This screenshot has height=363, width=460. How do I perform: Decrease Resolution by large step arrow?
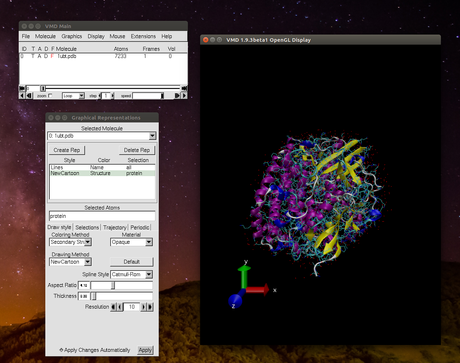pos(113,307)
